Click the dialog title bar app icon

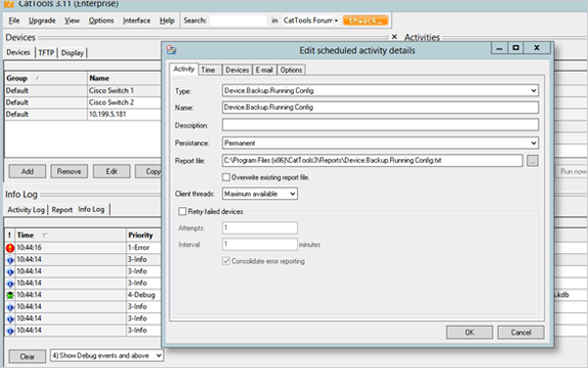coord(171,50)
